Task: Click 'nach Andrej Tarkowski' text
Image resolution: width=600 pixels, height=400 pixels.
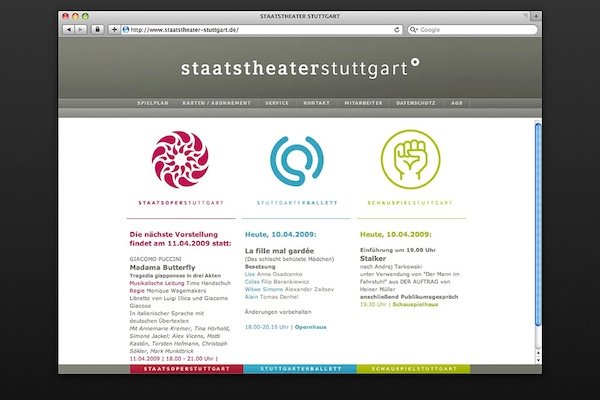Action: pos(391,266)
